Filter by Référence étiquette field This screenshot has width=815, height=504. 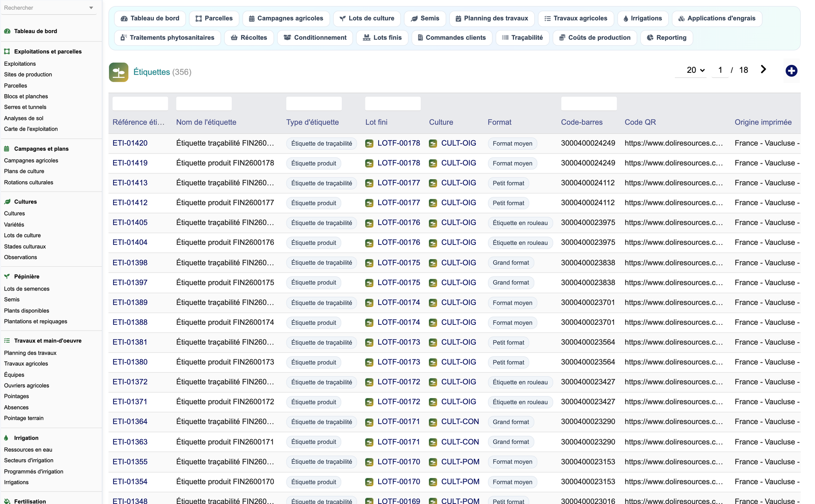pos(140,103)
